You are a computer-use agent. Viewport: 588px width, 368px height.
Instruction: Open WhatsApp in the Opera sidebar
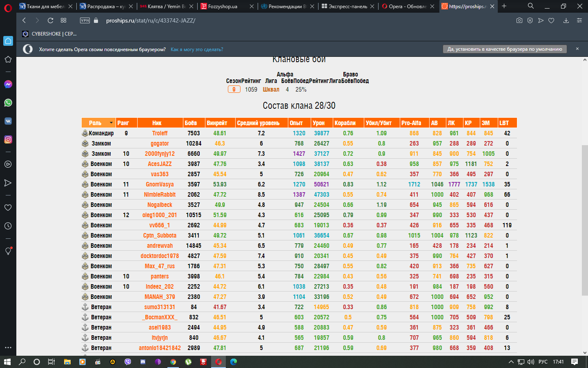click(x=8, y=103)
